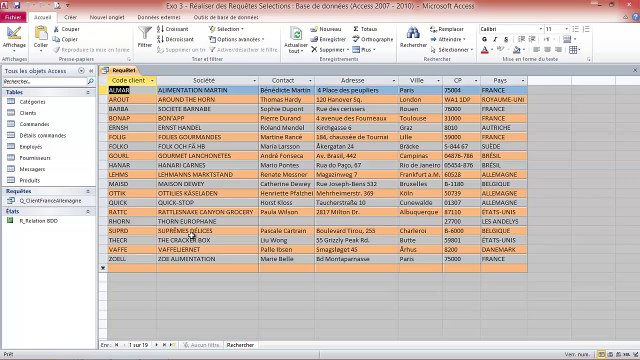Open the Affichage view button
The width and height of the screenshot is (640, 360).
[x=14, y=38]
